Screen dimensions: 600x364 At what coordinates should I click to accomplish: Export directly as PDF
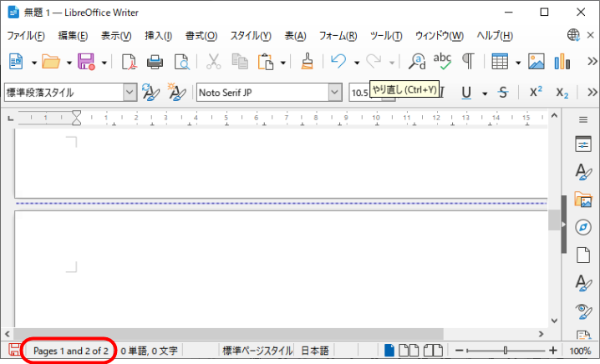[x=129, y=62]
